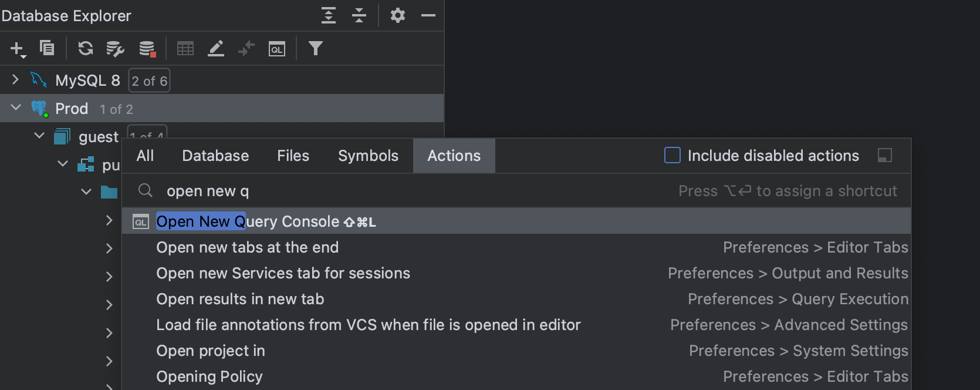Click the filter funnel icon
The width and height of the screenshot is (980, 390).
(316, 48)
